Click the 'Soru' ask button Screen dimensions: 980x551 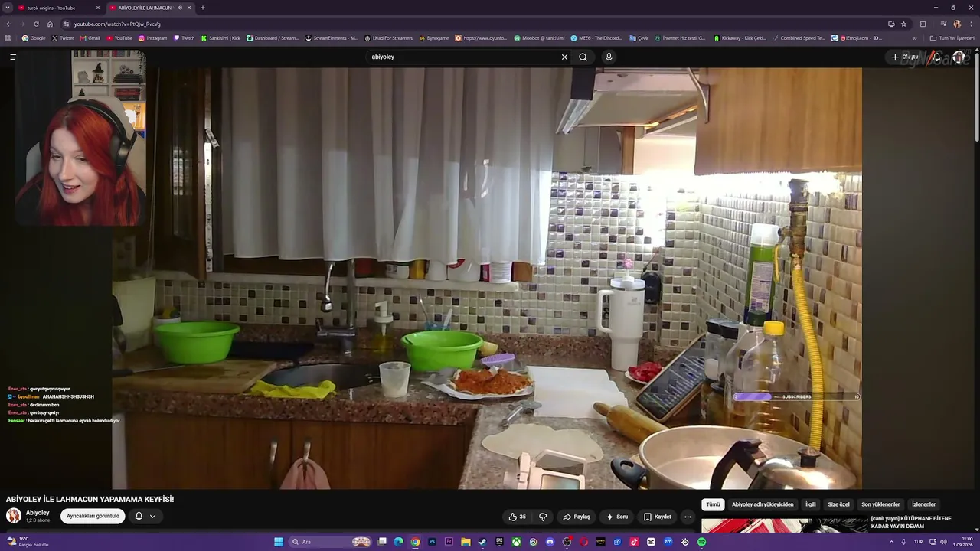coord(617,517)
